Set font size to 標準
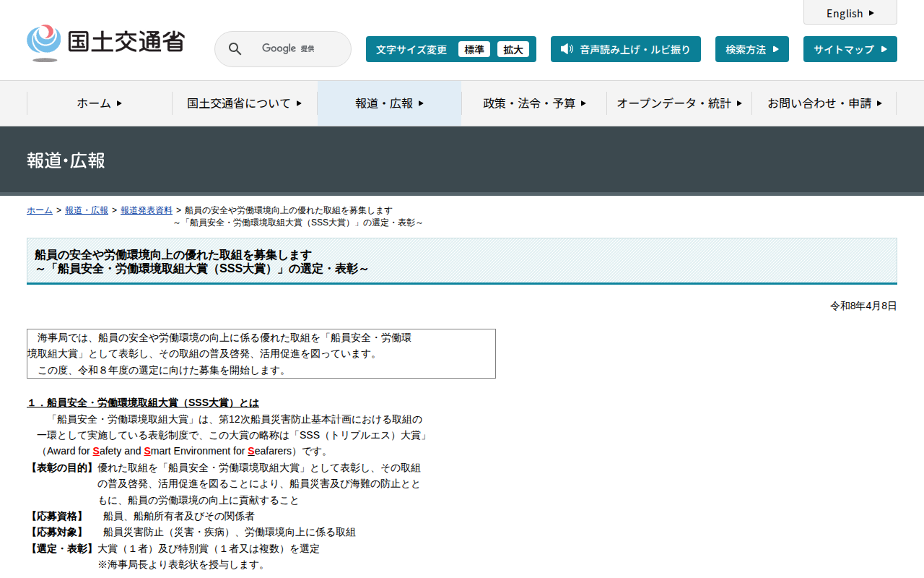The width and height of the screenshot is (924, 578). (x=474, y=49)
